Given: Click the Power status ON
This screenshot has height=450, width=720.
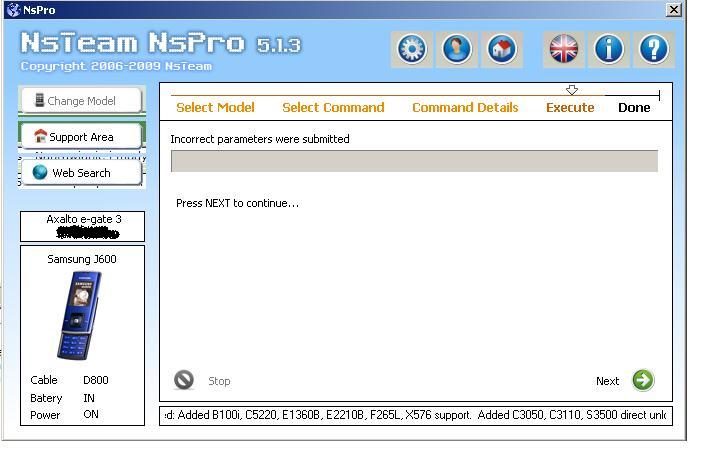Looking at the screenshot, I should point(90,414).
